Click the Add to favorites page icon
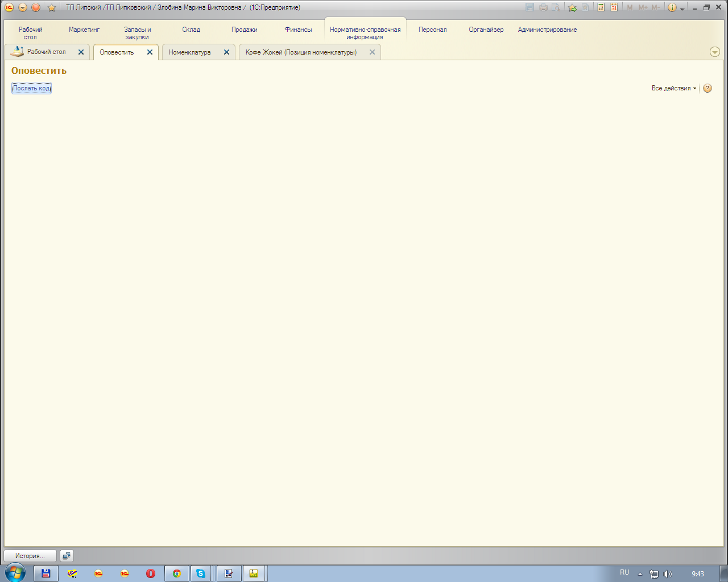The height and width of the screenshot is (582, 728). [x=585, y=7]
